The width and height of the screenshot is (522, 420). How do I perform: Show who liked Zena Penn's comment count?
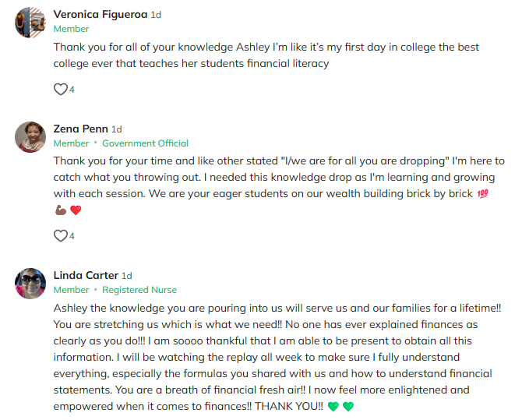72,235
